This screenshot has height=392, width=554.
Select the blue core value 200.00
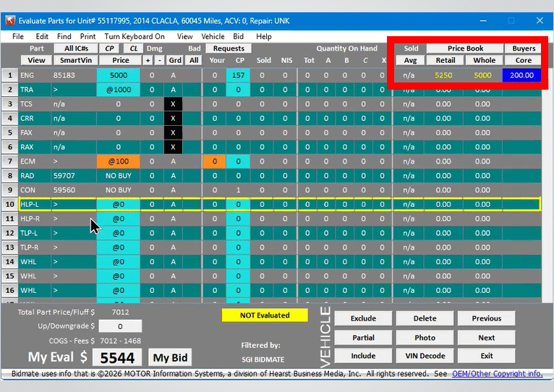click(x=521, y=75)
